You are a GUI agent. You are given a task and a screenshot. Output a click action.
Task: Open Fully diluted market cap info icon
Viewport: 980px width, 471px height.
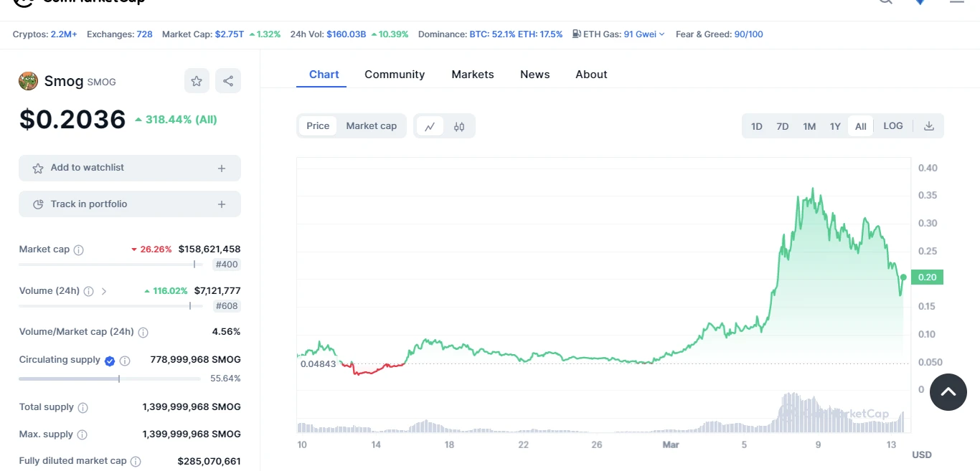point(136,462)
